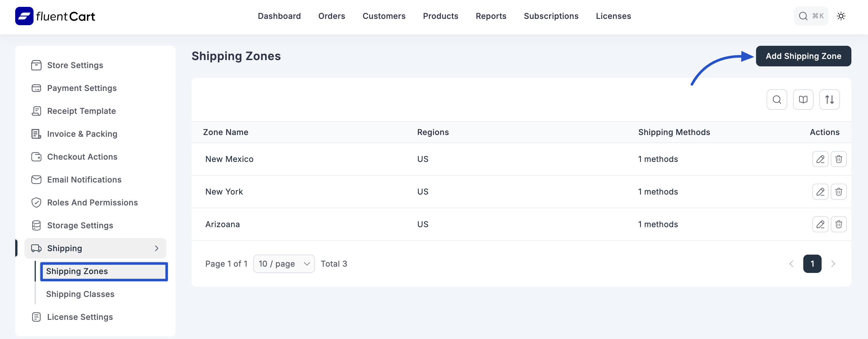Open the Customers menu item
Screen dimensions: 868x339
coord(384,16)
